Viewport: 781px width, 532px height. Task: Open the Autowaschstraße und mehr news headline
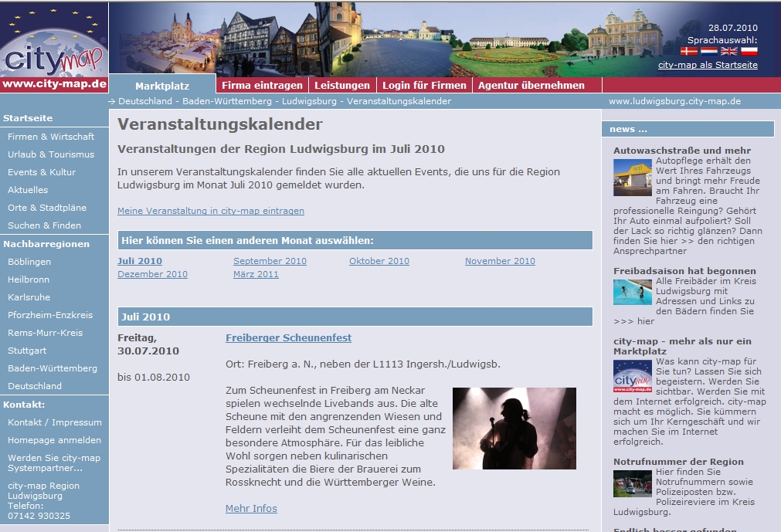pos(682,151)
